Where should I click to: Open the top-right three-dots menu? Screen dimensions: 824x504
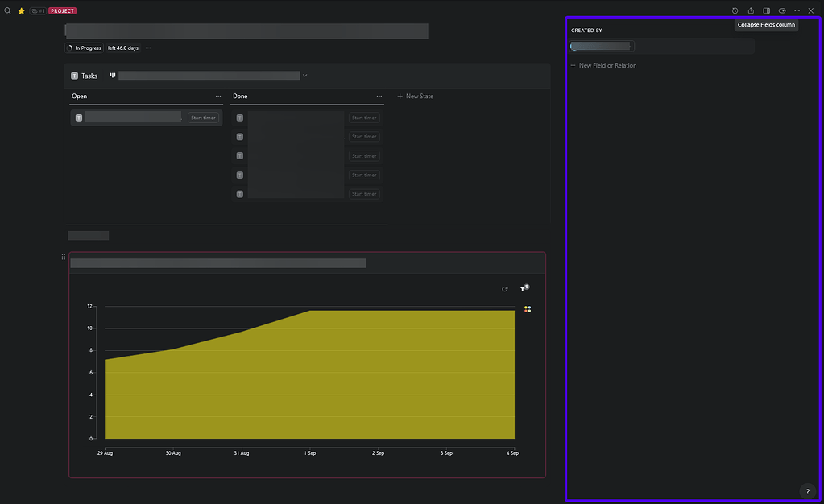(797, 10)
